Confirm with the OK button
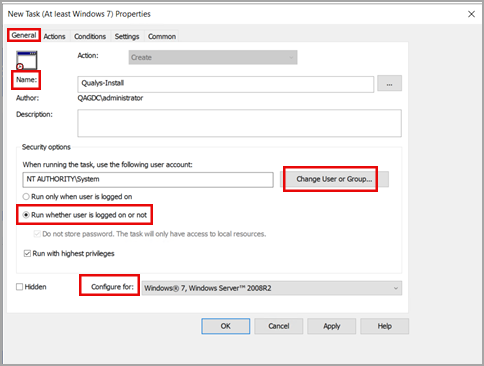The height and width of the screenshot is (366, 484). pos(226,326)
